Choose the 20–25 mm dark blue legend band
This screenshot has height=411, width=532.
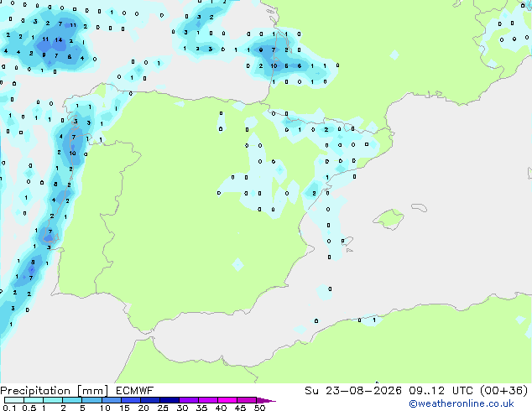click(149, 400)
